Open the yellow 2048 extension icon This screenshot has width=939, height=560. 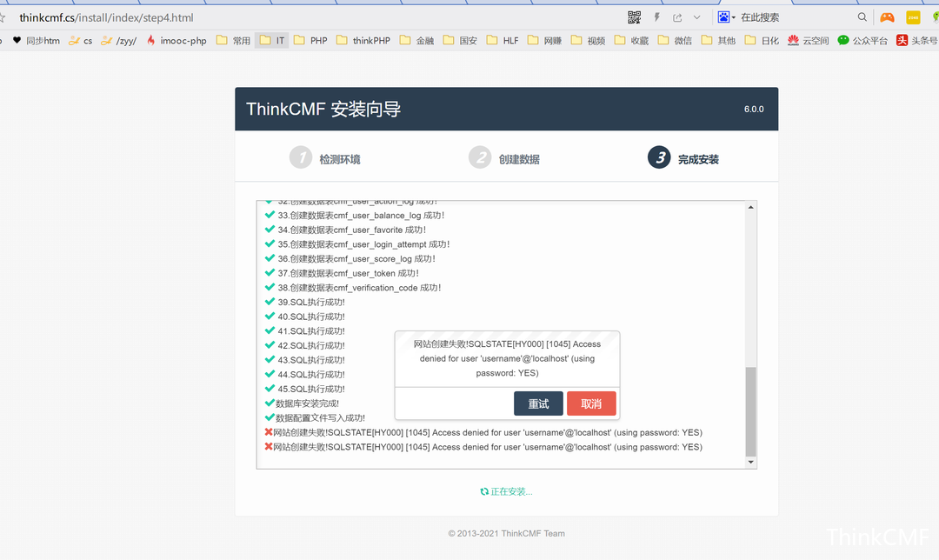tap(913, 17)
